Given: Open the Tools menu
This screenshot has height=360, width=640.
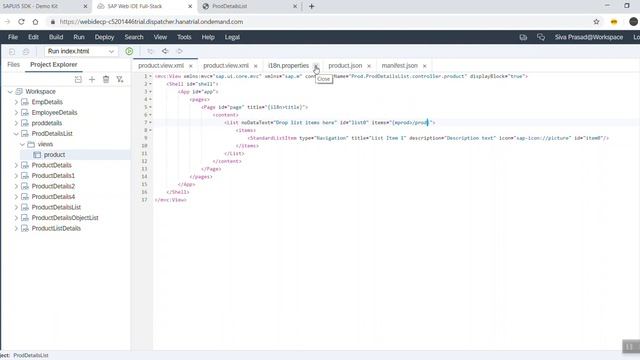Looking at the screenshot, I should pos(184,37).
